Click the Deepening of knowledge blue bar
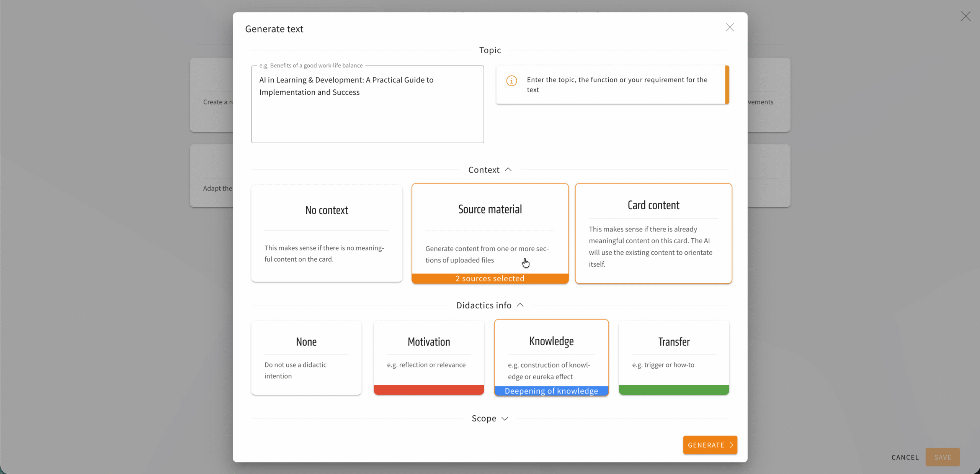980x474 pixels. (551, 391)
